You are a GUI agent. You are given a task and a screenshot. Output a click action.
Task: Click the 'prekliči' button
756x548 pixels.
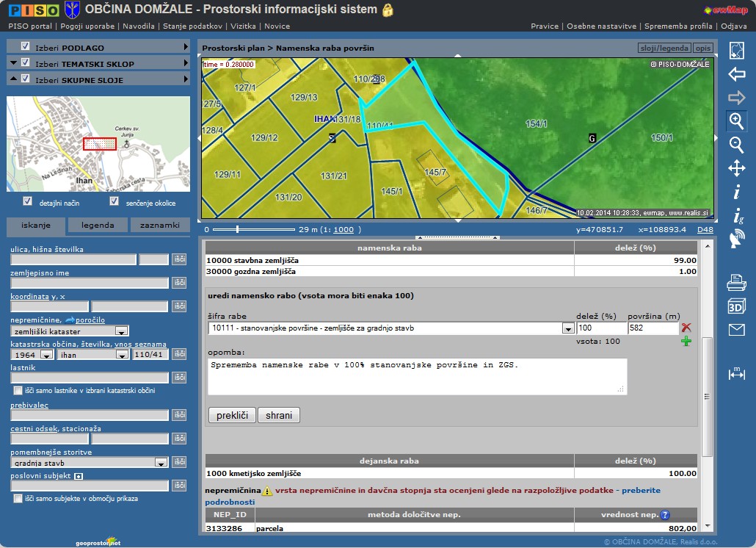click(x=232, y=416)
